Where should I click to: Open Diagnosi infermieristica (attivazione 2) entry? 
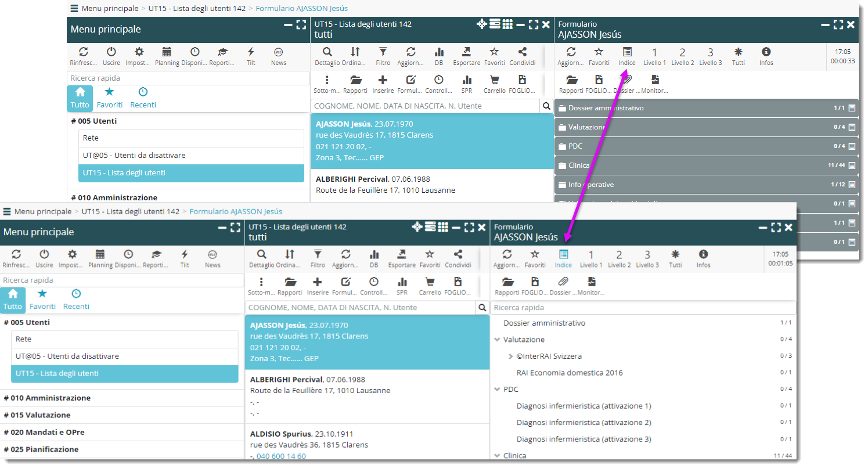[584, 423]
